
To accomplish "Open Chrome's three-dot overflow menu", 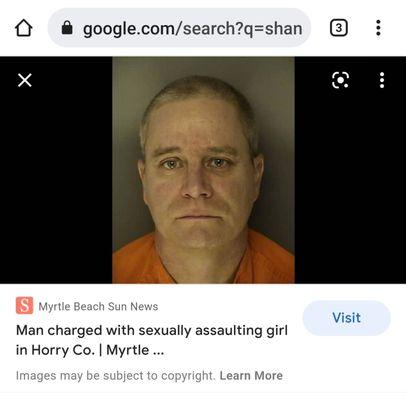I will tap(378, 28).
